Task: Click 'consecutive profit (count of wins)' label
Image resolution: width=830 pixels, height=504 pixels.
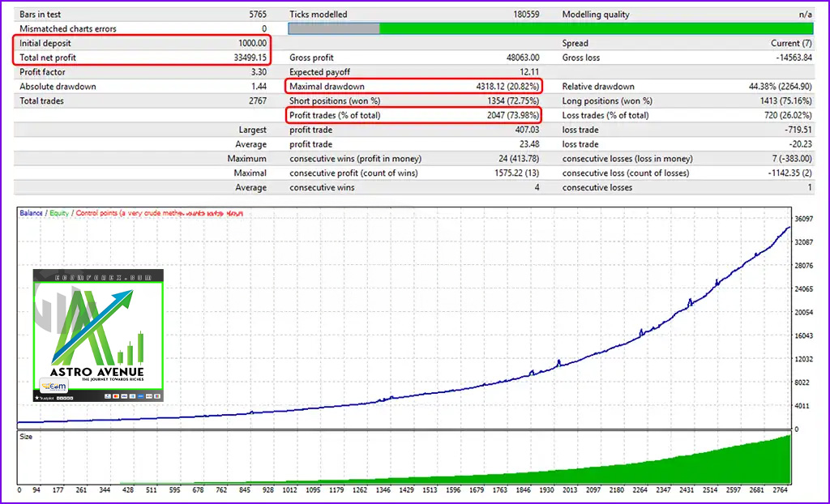Action: 353,173
